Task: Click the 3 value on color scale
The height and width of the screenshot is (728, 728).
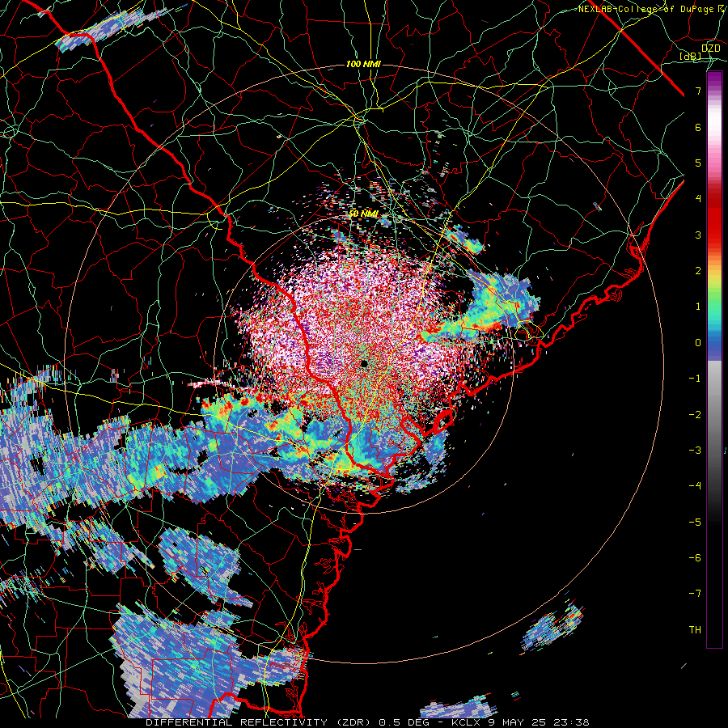Action: (698, 235)
